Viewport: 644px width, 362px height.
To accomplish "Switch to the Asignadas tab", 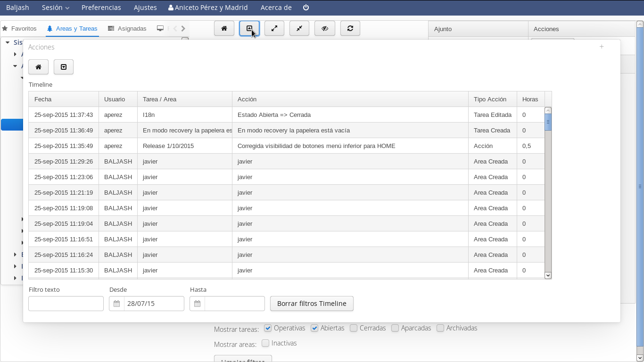I will (x=127, y=29).
